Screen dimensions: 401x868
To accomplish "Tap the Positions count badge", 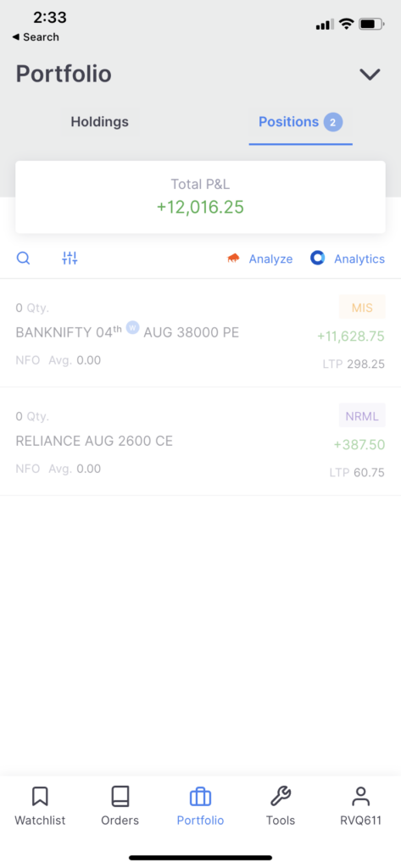I will [333, 122].
